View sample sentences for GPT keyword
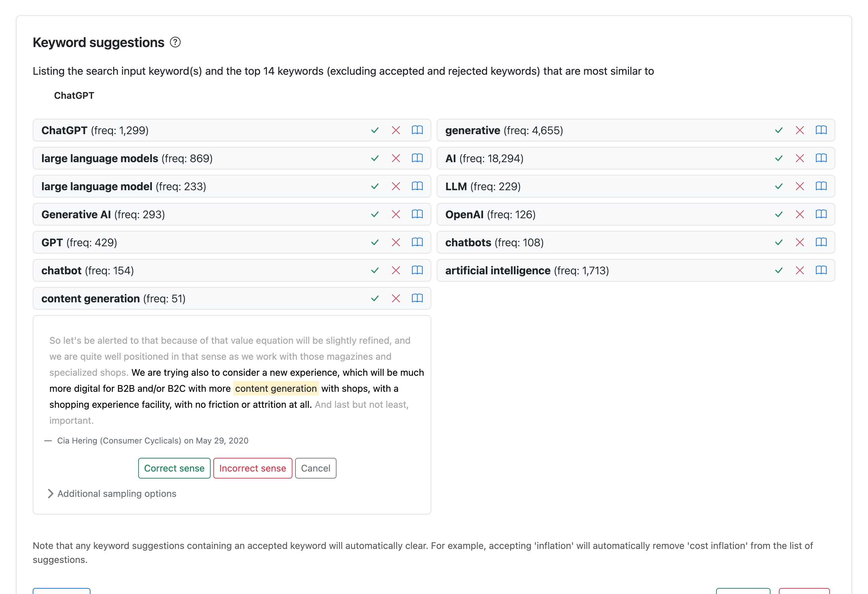Viewport: 868px width, 594px height. click(417, 242)
